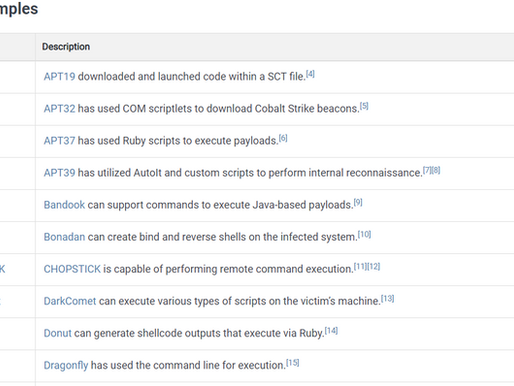Click text 'can support commands to execute Java-based payloads'
Viewport: 514px width, 386px height.
[220, 205]
